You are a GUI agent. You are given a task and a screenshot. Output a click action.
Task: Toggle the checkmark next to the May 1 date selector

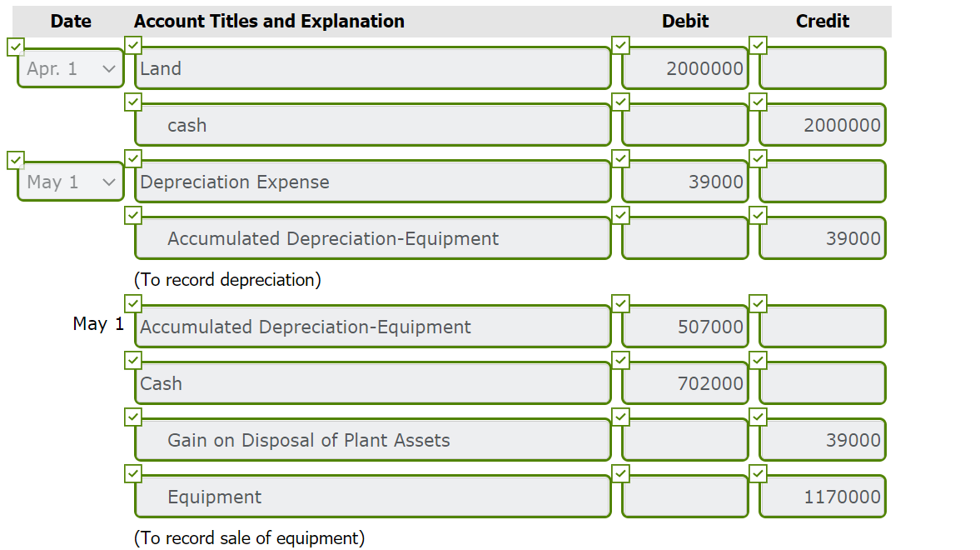pos(15,160)
